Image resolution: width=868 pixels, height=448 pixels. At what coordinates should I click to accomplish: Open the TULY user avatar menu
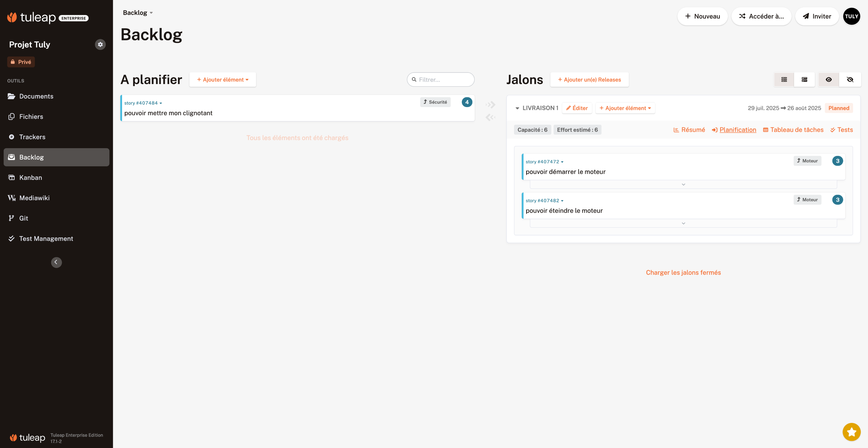click(x=851, y=16)
